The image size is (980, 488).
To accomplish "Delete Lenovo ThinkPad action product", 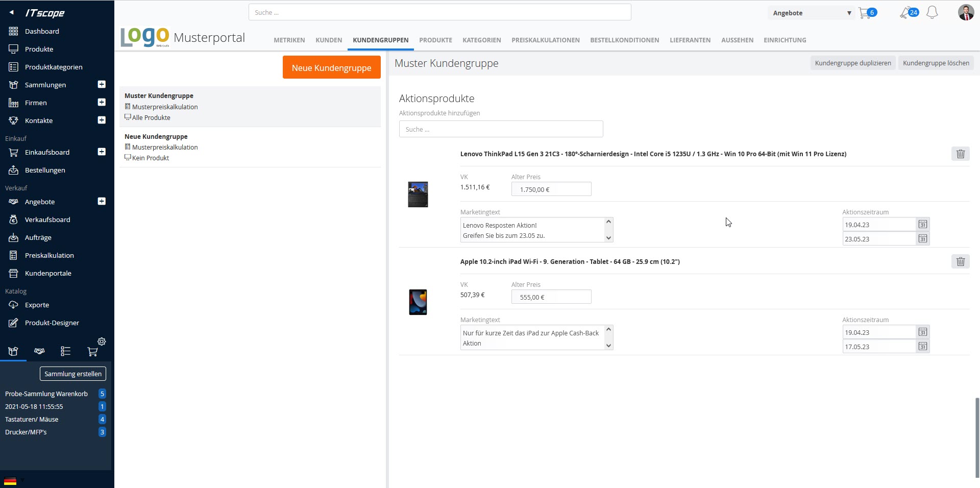I will 960,154.
